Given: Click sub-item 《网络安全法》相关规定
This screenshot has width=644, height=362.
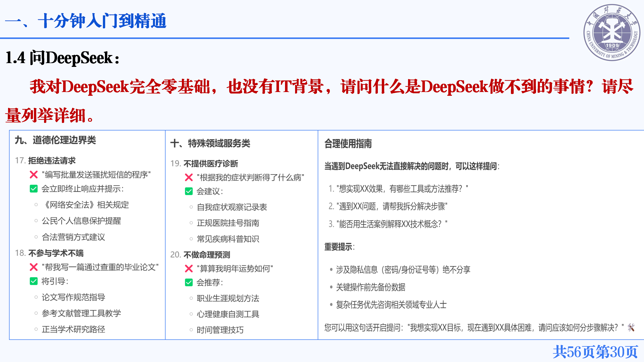Looking at the screenshot, I should 86,205.
